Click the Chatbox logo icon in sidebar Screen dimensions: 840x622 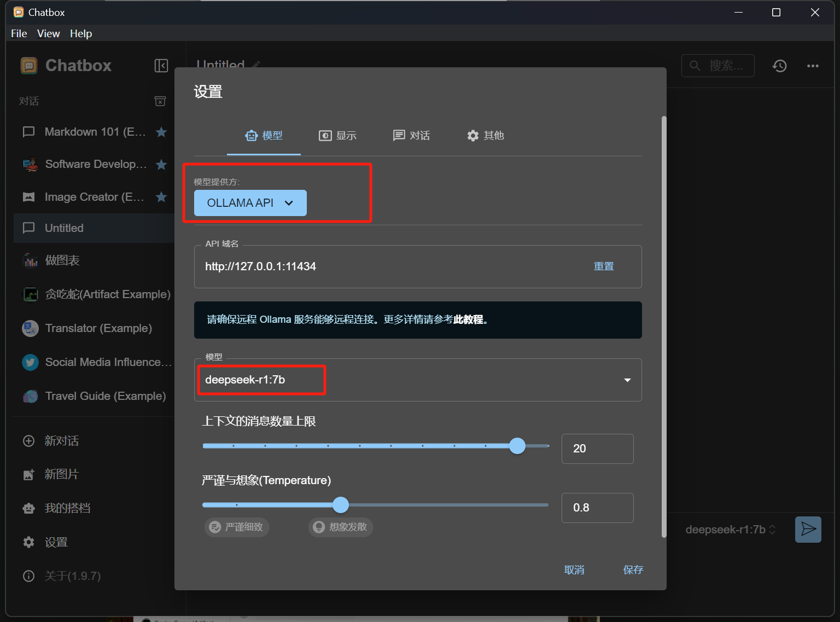[x=29, y=66]
